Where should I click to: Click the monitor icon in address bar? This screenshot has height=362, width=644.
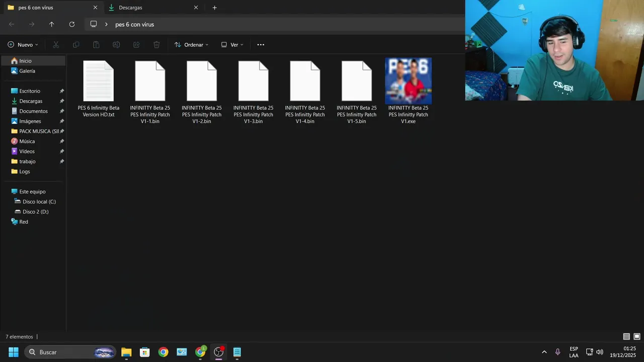click(94, 24)
